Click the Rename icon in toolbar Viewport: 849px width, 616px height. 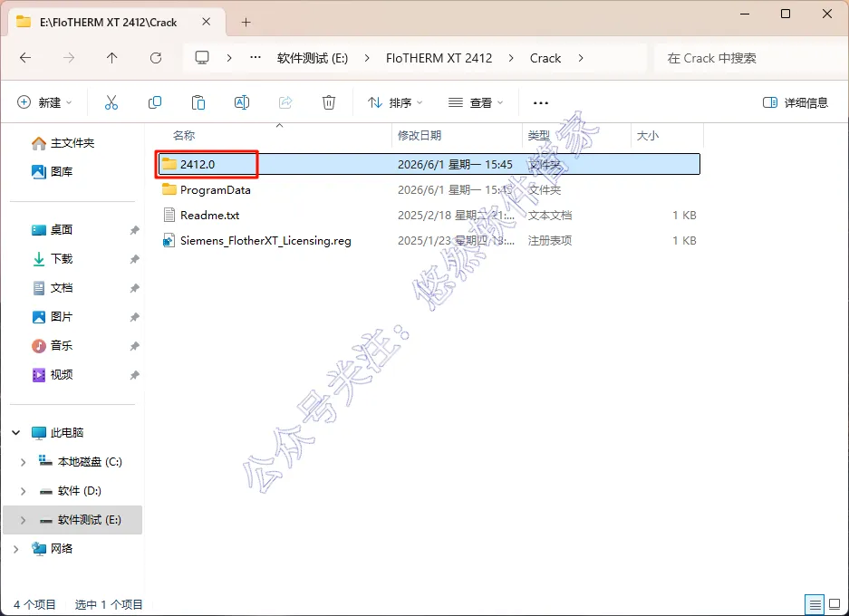(242, 102)
